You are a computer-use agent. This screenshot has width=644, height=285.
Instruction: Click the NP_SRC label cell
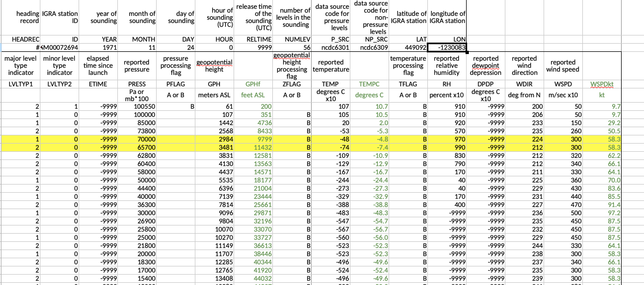point(371,39)
